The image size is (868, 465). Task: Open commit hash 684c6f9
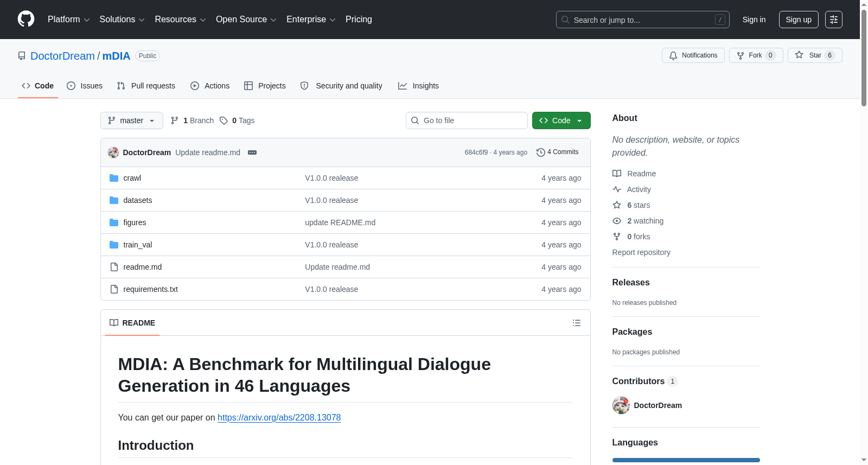coord(476,152)
